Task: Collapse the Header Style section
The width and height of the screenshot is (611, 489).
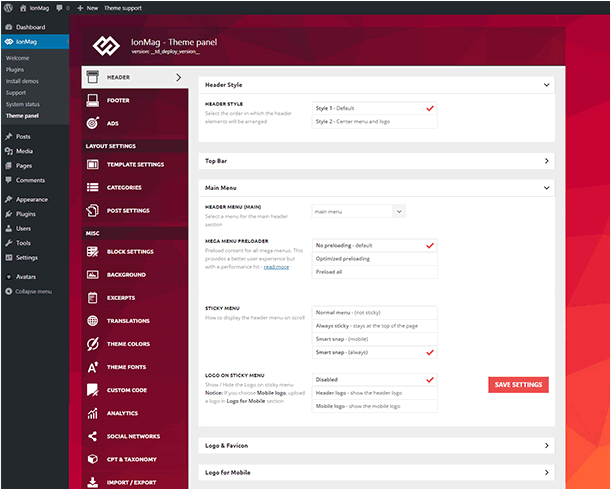Action: click(x=546, y=85)
